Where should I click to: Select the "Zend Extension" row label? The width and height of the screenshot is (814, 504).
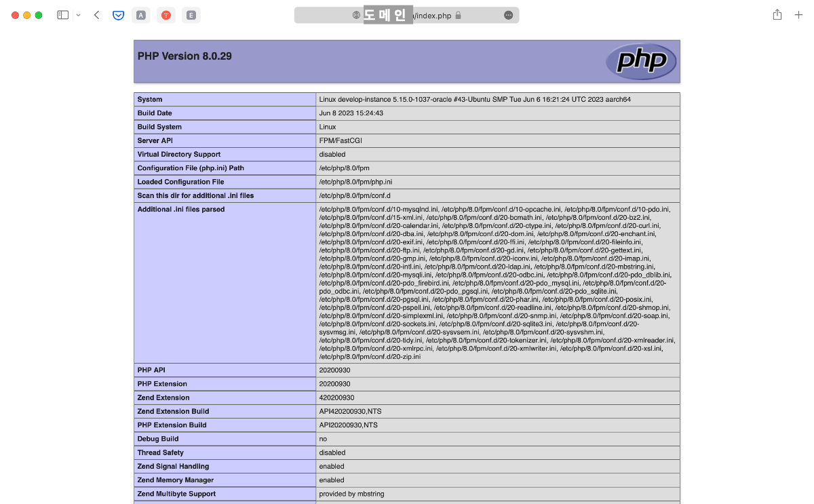click(163, 398)
